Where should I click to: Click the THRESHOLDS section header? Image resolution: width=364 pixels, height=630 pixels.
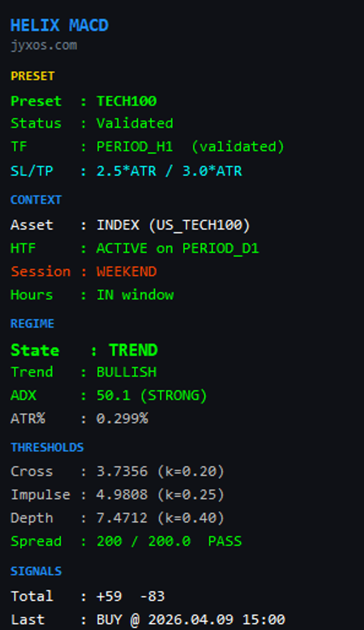point(47,447)
